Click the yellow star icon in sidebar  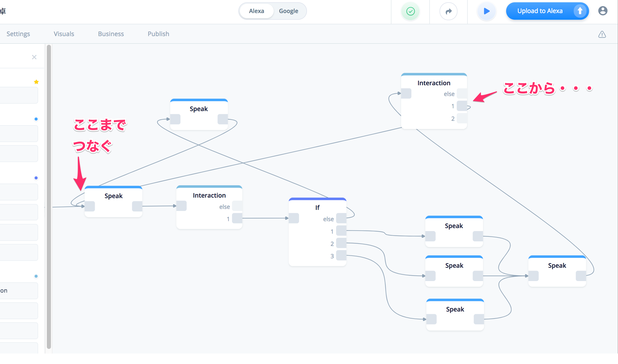[36, 82]
